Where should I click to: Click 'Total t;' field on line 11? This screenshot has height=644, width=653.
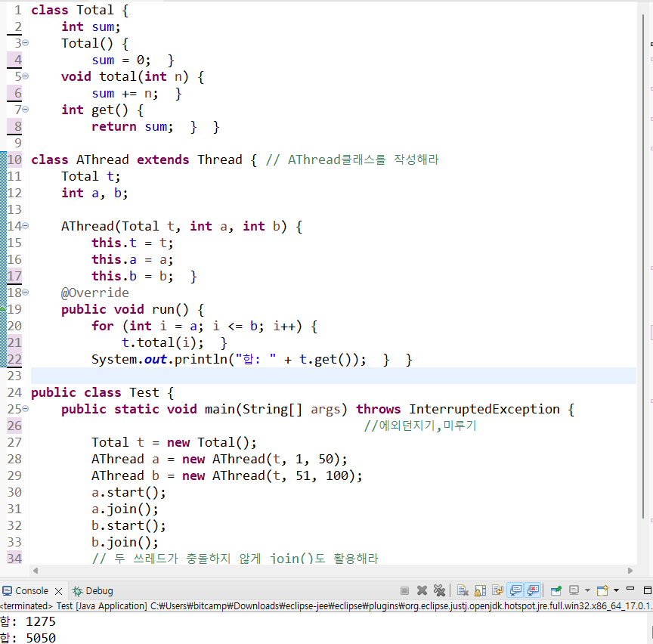[91, 176]
